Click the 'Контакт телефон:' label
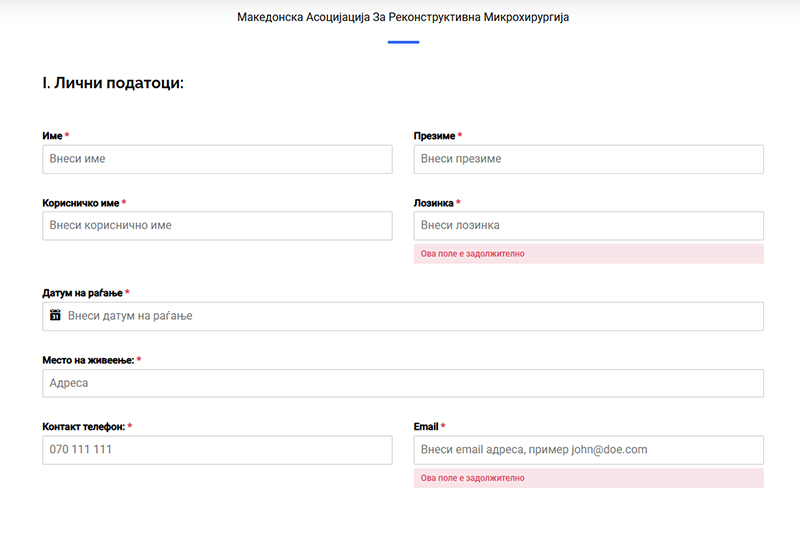 coord(83,427)
